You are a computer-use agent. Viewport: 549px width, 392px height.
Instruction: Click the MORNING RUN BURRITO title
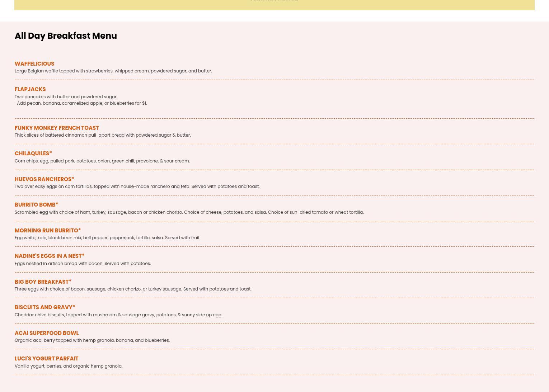47,231
